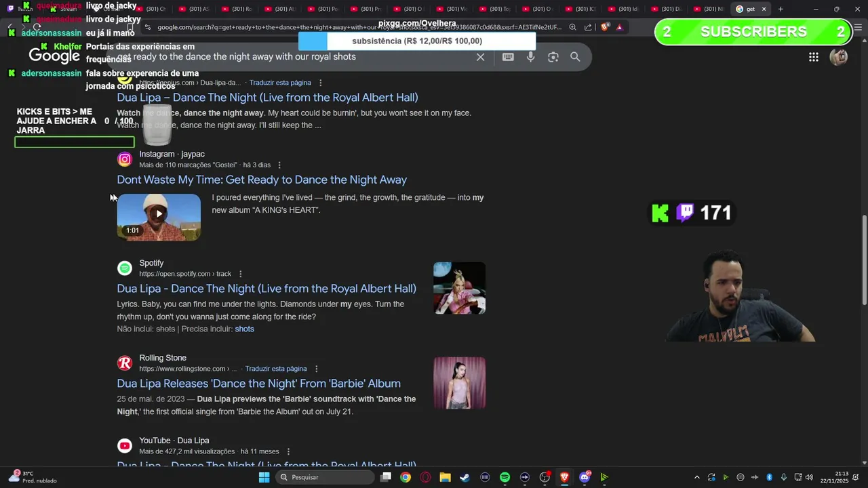Open File Explorer from the taskbar
868x488 pixels.
click(x=445, y=477)
